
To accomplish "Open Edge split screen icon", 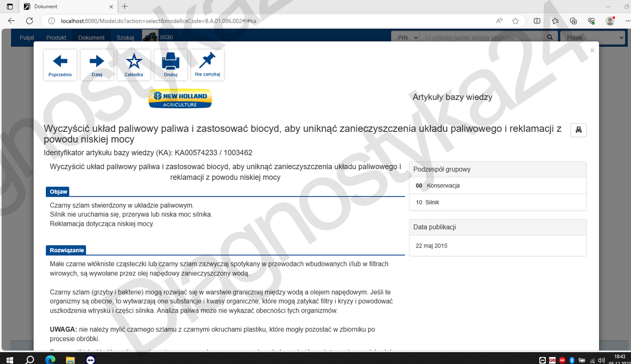I will pyautogui.click(x=537, y=21).
